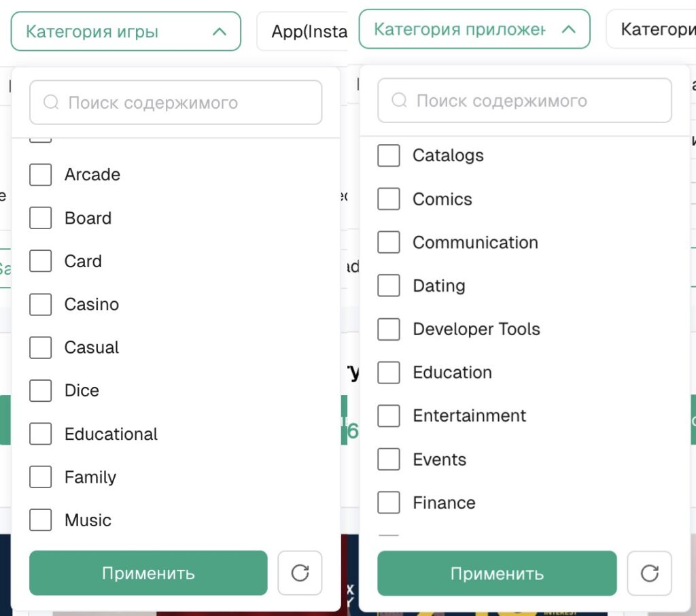Click search magnifier icon in app category panel

pos(399,100)
